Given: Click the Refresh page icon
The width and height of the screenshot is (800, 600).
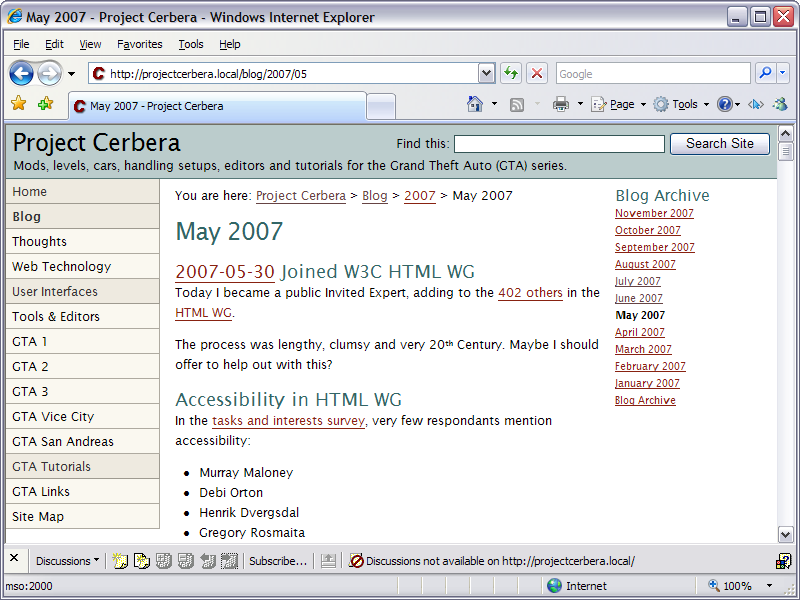Looking at the screenshot, I should [x=511, y=73].
